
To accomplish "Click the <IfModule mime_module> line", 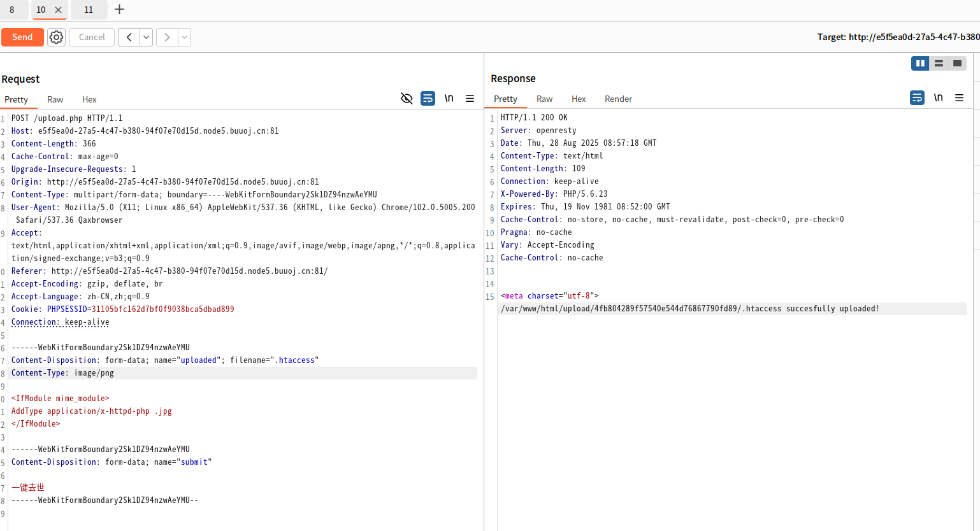I will click(61, 399).
